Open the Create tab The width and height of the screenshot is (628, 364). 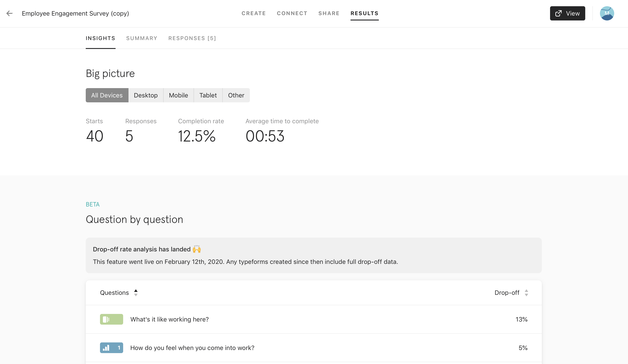(x=253, y=13)
